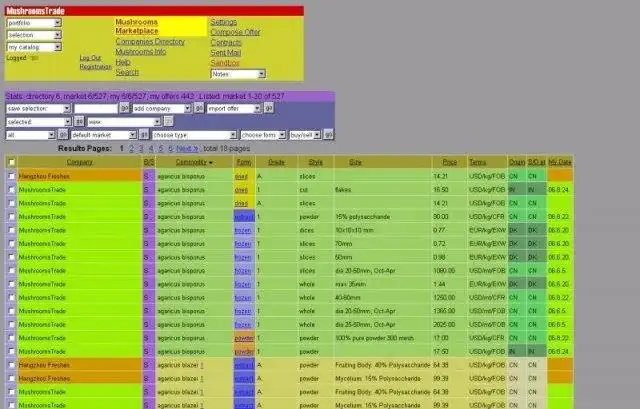Open the save selection dropdown
The image size is (640, 409).
(x=39, y=109)
